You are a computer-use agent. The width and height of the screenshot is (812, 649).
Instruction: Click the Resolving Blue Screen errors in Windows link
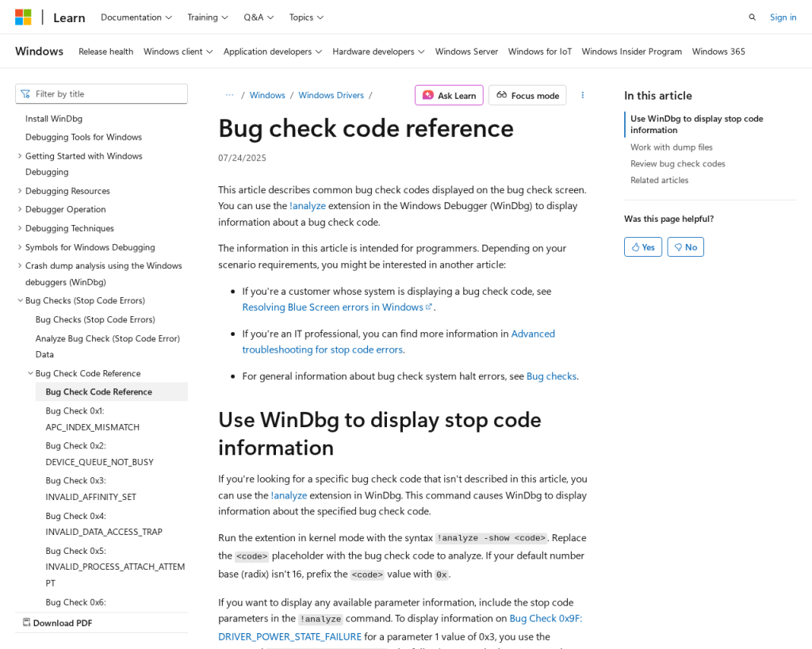[x=337, y=307]
